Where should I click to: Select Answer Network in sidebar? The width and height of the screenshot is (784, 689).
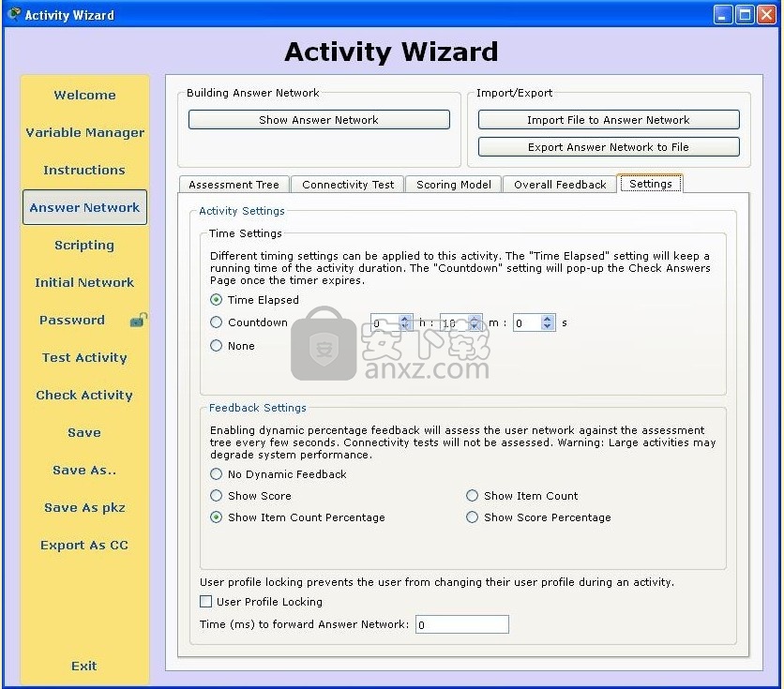[84, 207]
